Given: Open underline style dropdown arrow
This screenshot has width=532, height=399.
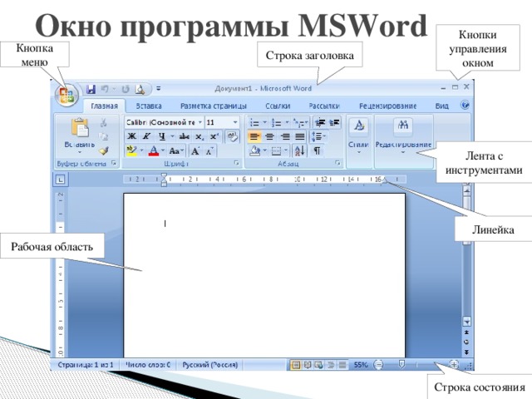Looking at the screenshot, I should coord(172,136).
